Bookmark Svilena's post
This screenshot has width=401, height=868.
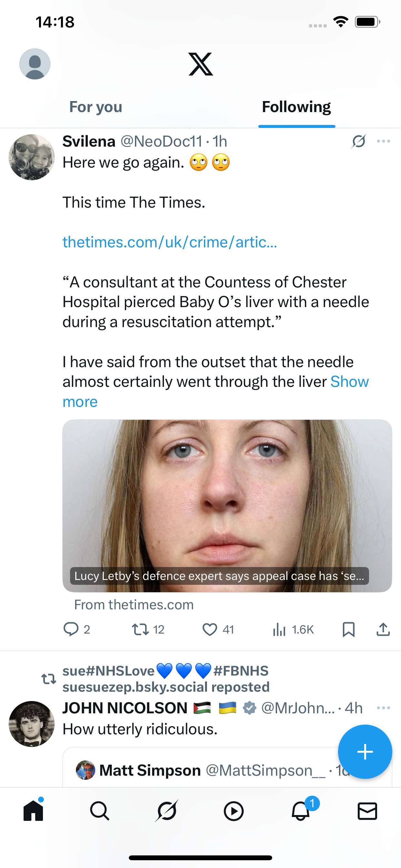(x=348, y=629)
